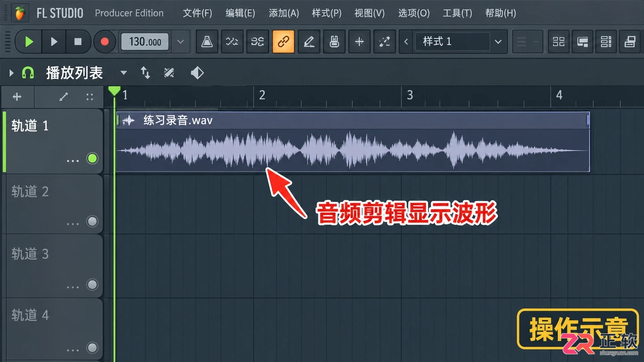The image size is (644, 362).
Task: Open the tempo dropdown arrow next to 130.000
Action: click(x=180, y=42)
